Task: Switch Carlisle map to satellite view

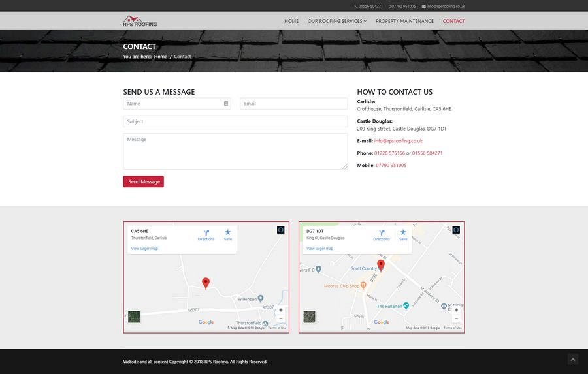Action: (x=134, y=317)
